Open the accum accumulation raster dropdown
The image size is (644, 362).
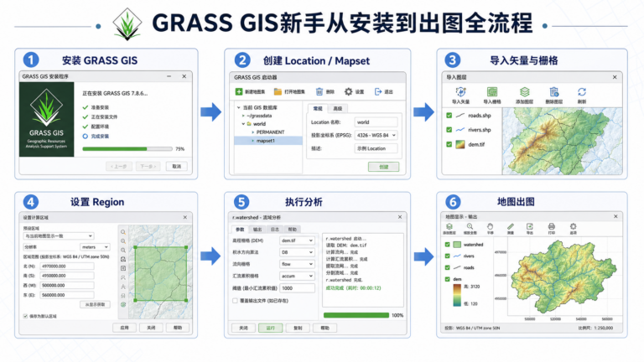[x=298, y=276]
